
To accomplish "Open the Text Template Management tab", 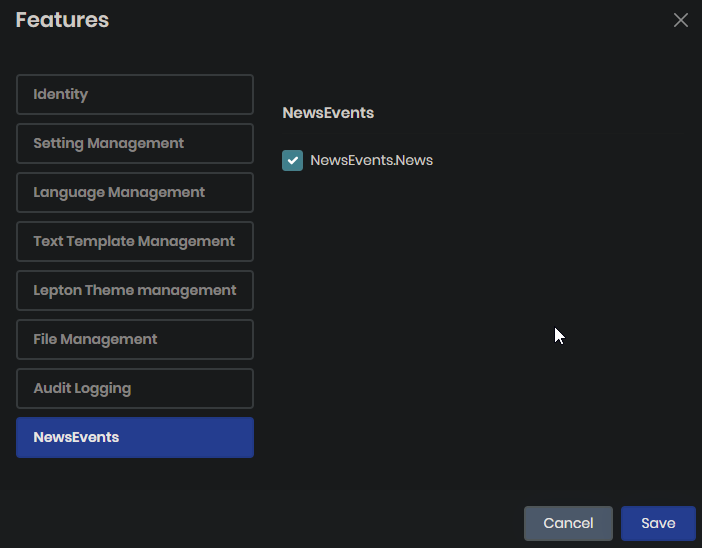I will coord(135,242).
